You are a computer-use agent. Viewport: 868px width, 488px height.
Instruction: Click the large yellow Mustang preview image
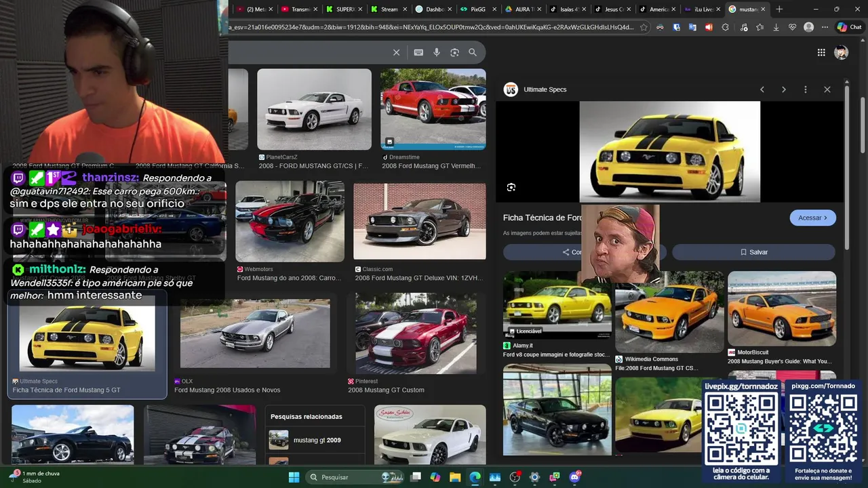point(669,152)
